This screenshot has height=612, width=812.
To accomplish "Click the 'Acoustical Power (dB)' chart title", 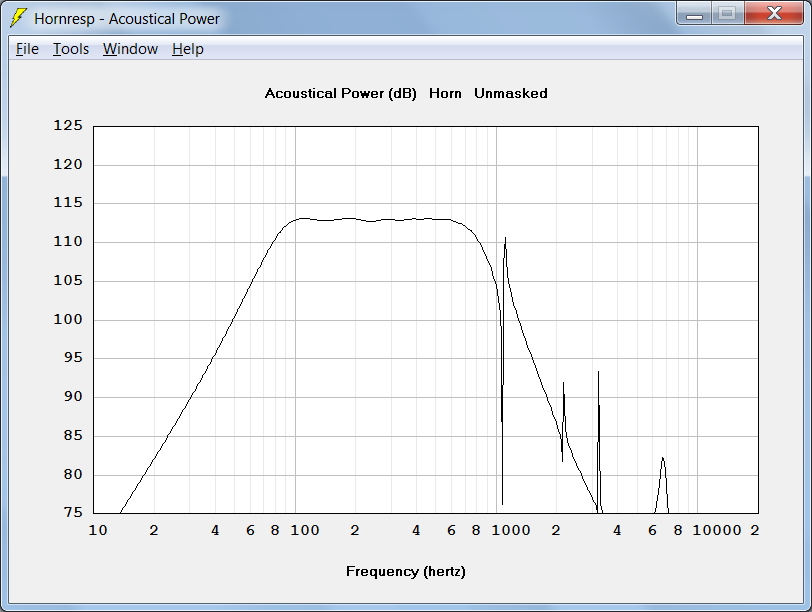I will click(x=340, y=94).
